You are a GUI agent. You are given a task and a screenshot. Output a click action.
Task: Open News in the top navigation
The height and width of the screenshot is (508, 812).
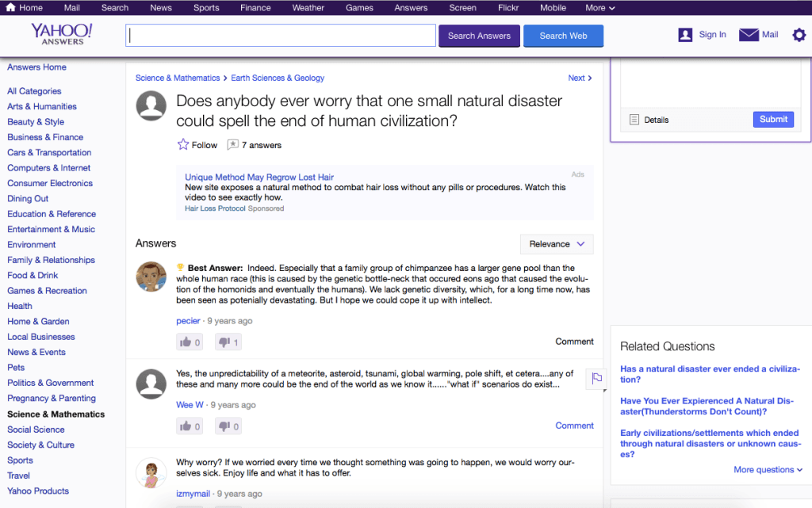point(161,8)
